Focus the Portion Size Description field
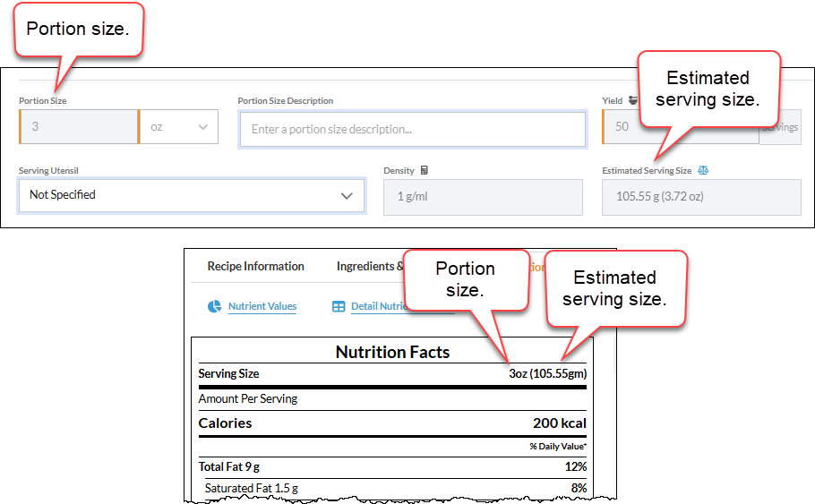Viewport: 815px width, 504px height. pos(413,130)
